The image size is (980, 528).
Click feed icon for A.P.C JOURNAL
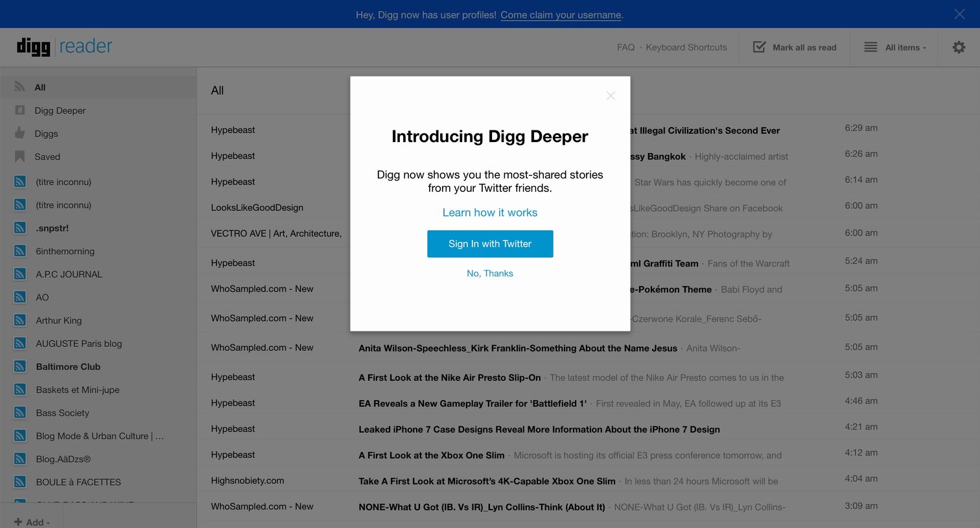pyautogui.click(x=20, y=274)
